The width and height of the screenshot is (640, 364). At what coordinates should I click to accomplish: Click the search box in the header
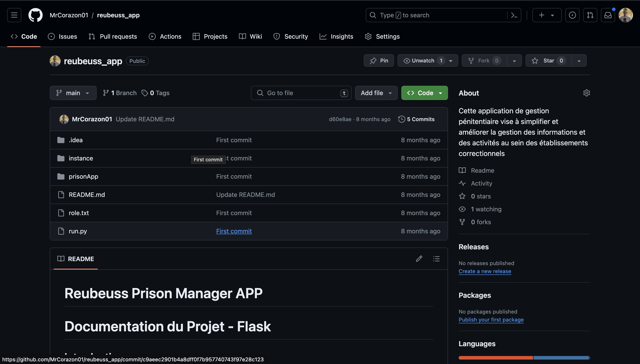click(436, 15)
